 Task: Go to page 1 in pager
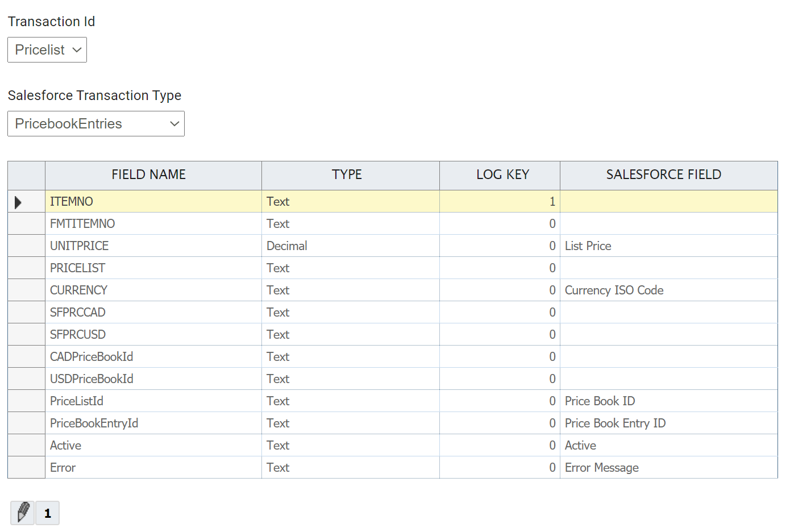tap(48, 513)
